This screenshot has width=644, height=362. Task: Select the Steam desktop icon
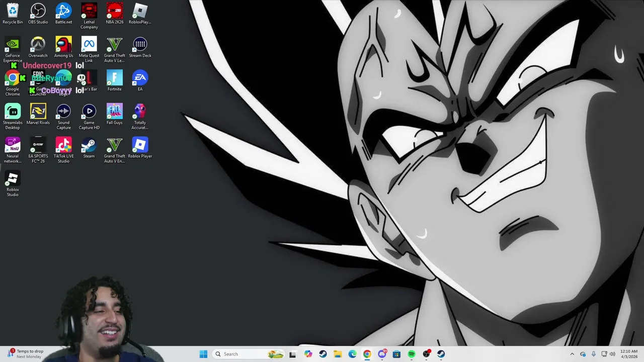89,148
